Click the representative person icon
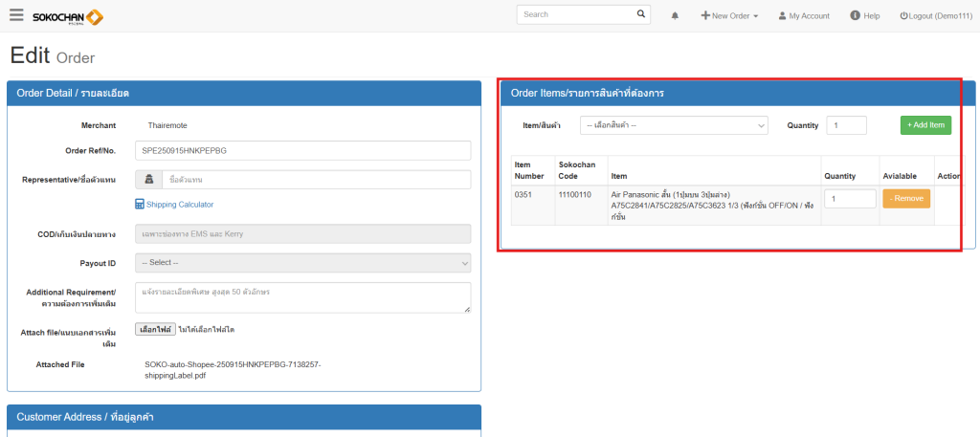 148,180
